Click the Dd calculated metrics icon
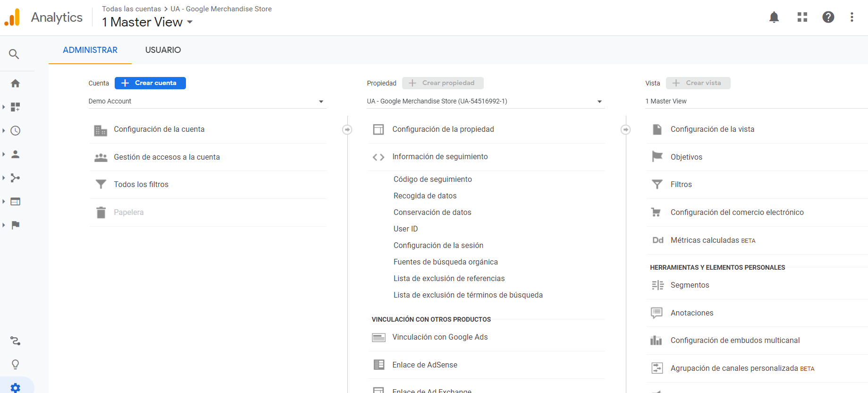 click(x=658, y=240)
